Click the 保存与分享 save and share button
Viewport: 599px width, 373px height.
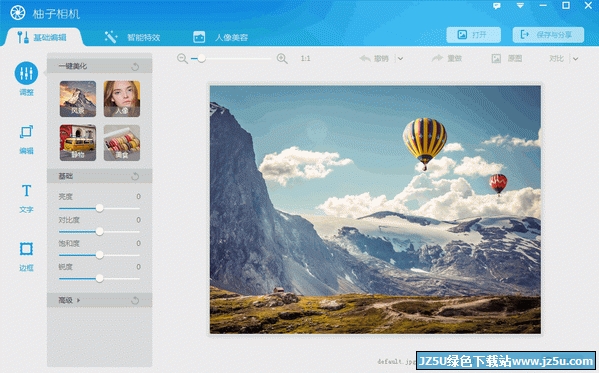pos(548,35)
